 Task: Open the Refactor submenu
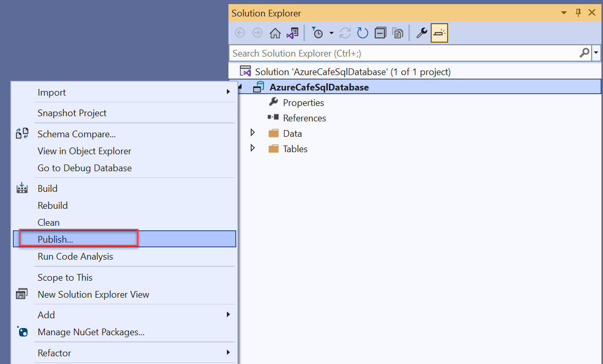[124, 353]
